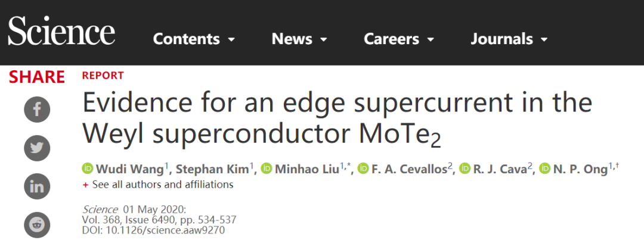Open F. A. Cevallos's ORCID iD icon
The width and height of the screenshot is (644, 243).
click(x=363, y=169)
